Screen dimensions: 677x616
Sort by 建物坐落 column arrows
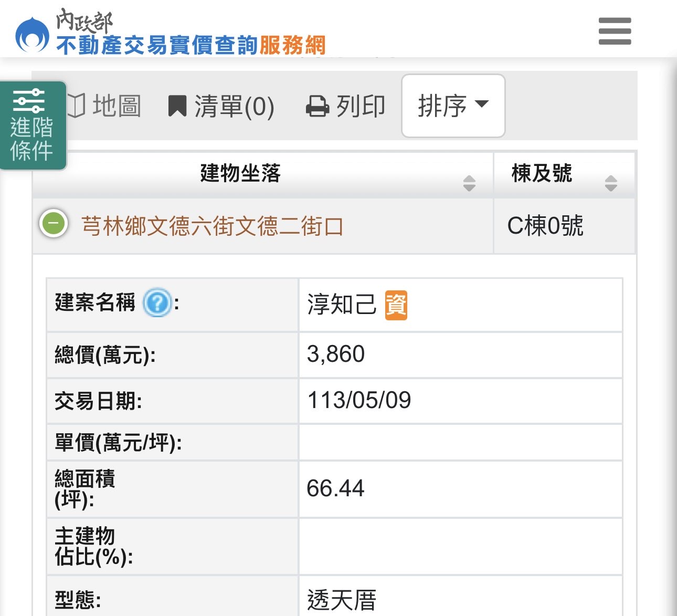click(x=469, y=183)
